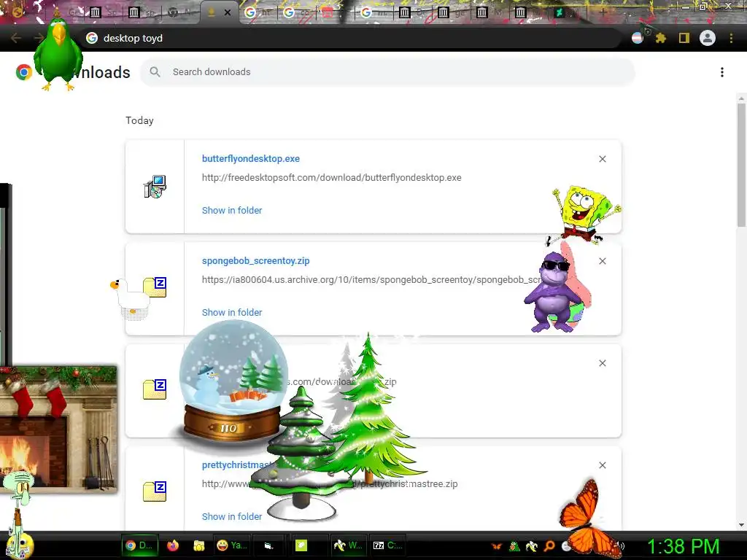Remove the third download under the snow globe

pyautogui.click(x=603, y=363)
